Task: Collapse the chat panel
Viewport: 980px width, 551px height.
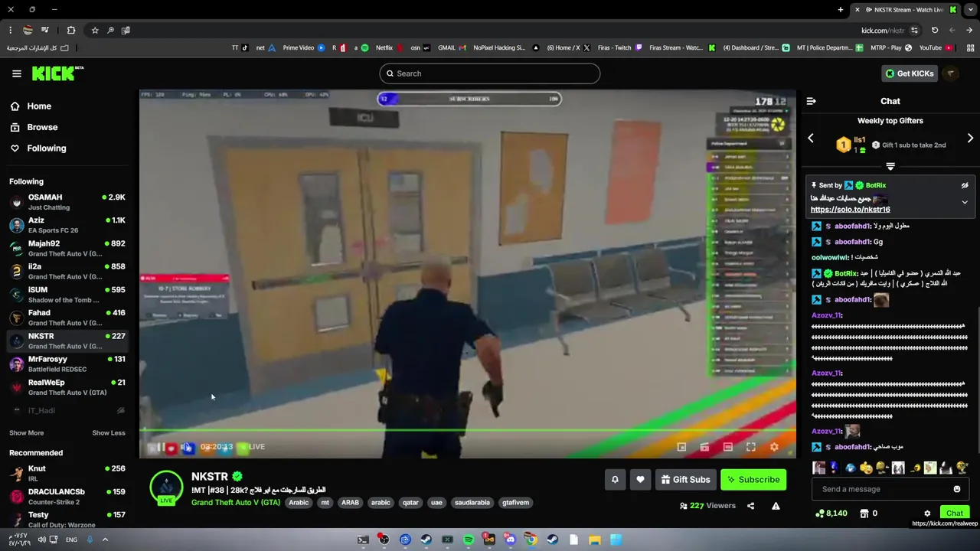Action: 812,101
